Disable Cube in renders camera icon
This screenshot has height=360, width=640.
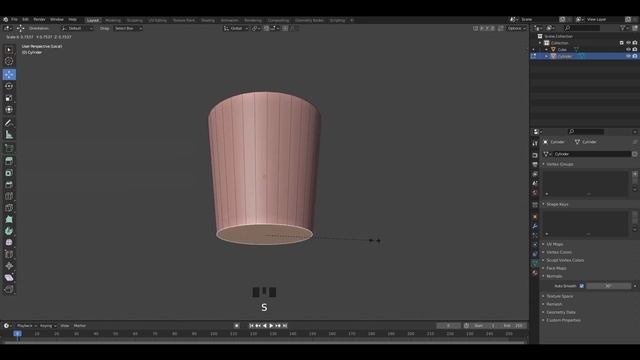[635, 49]
